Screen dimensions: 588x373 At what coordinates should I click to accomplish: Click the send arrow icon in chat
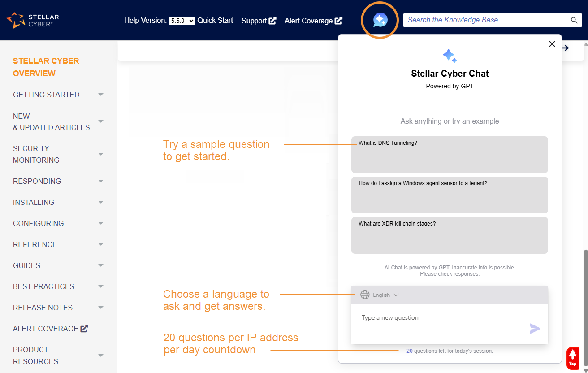[x=535, y=329]
